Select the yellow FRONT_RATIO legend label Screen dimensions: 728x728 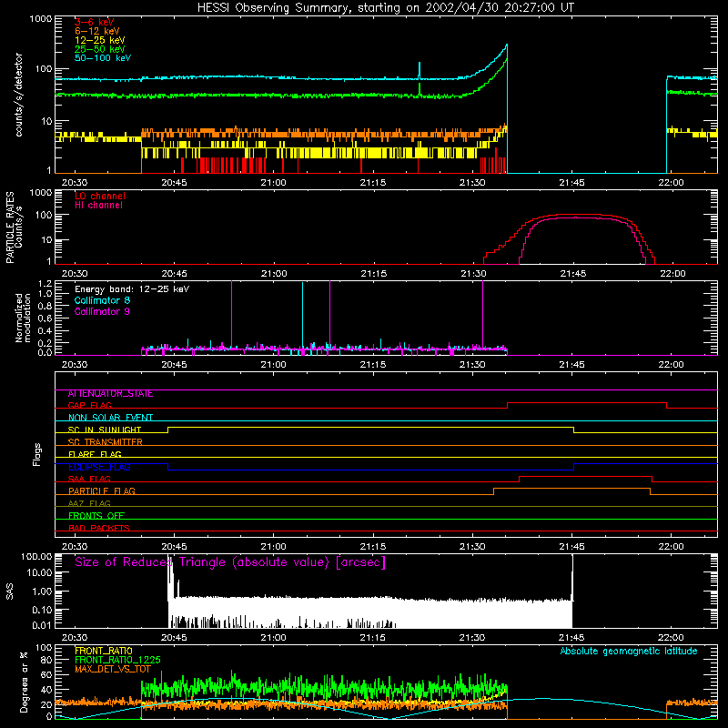pyautogui.click(x=104, y=651)
